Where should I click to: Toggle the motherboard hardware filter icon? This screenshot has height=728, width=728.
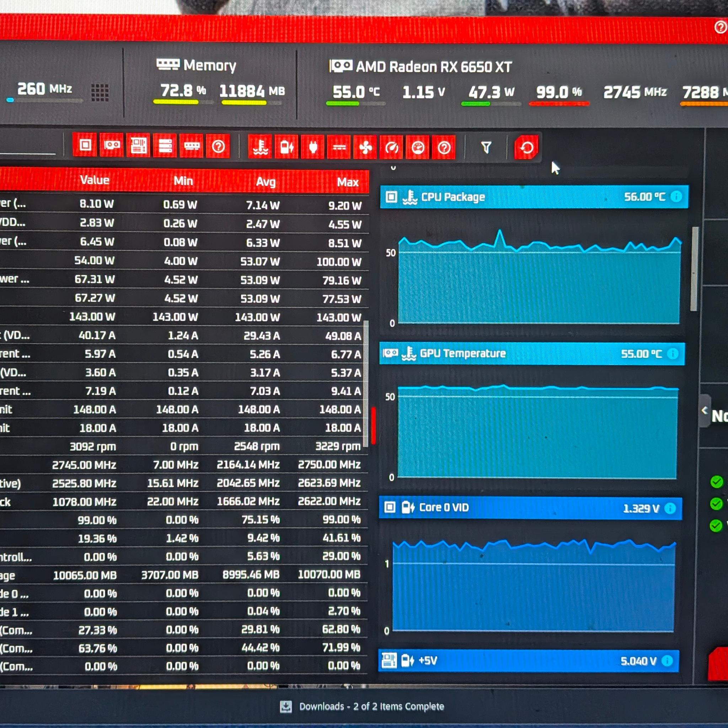pos(138,145)
